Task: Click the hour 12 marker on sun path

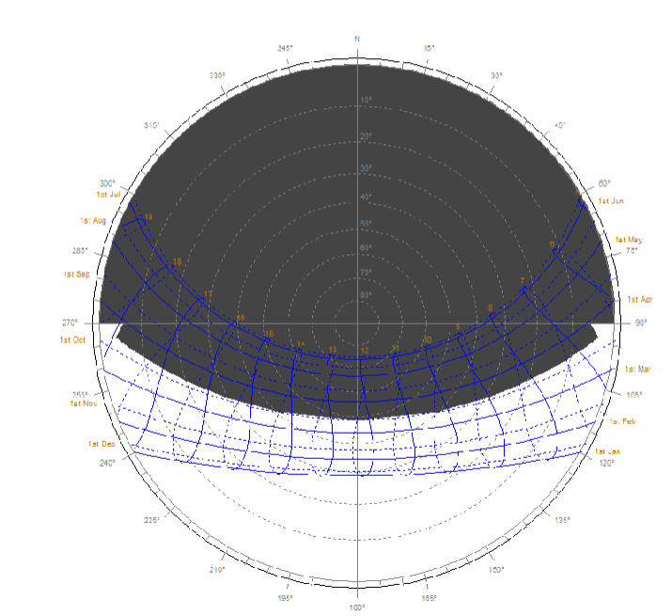Action: (364, 351)
